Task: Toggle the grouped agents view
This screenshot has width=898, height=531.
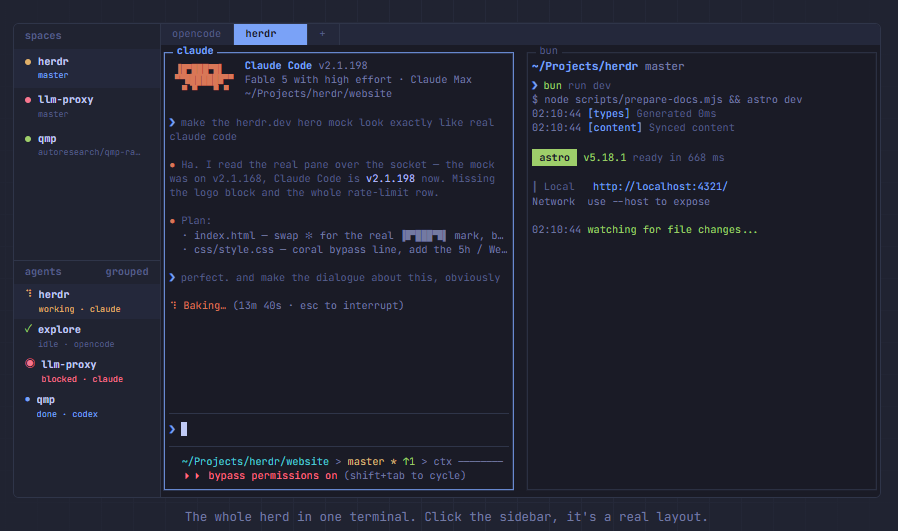Action: [x=127, y=272]
